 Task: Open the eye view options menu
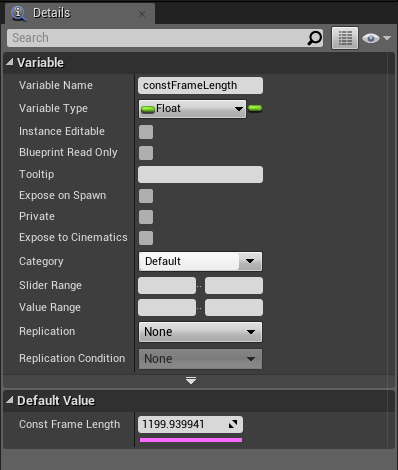376,38
